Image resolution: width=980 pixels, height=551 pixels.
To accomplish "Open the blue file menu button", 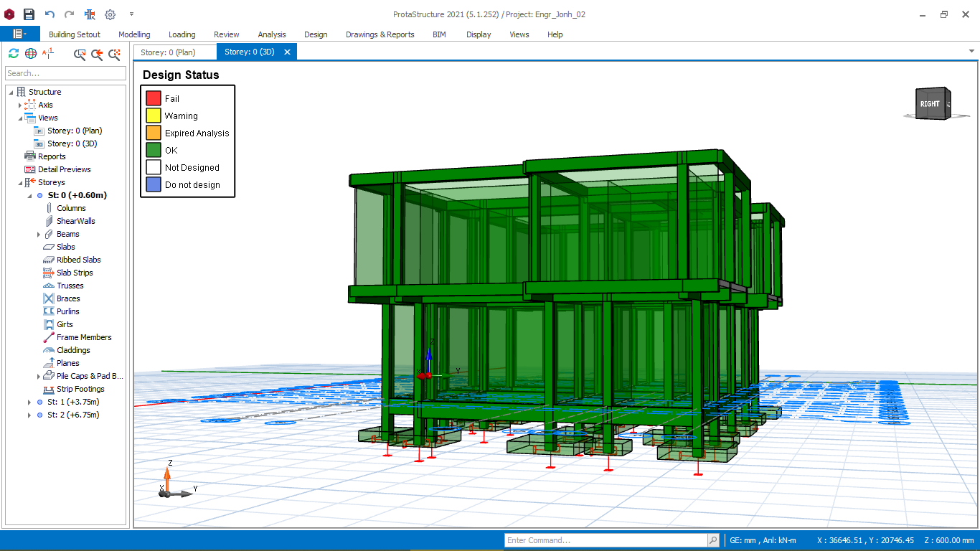I will [20, 34].
